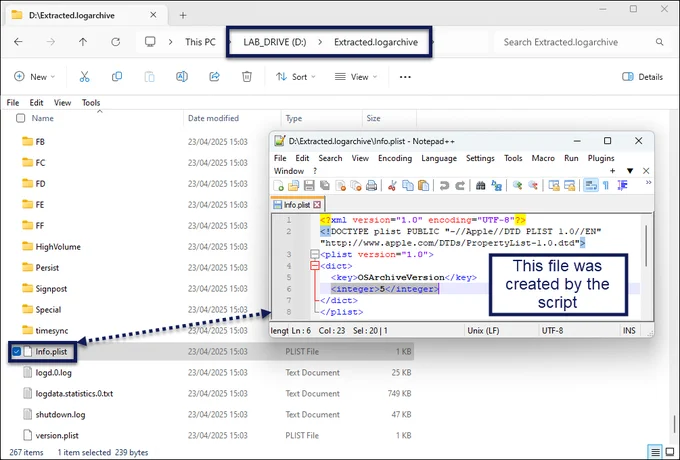This screenshot has width=680, height=460.
Task: Click the Print icon in Notepad++ toolbar
Action: (371, 186)
